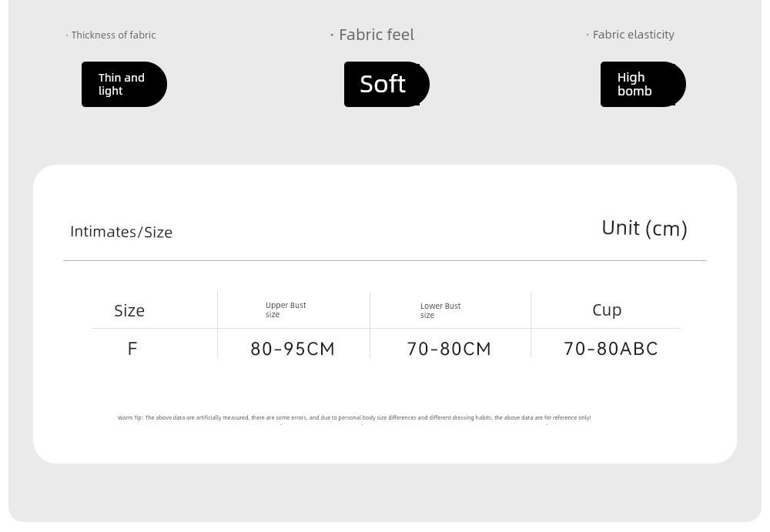Click the 'Thin and light' black badge

point(124,84)
